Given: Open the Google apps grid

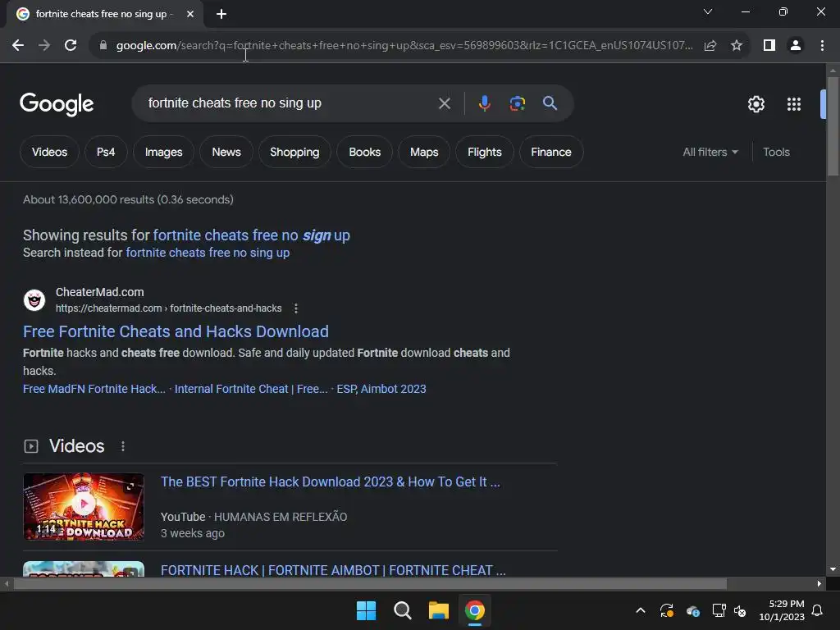Looking at the screenshot, I should [x=794, y=104].
